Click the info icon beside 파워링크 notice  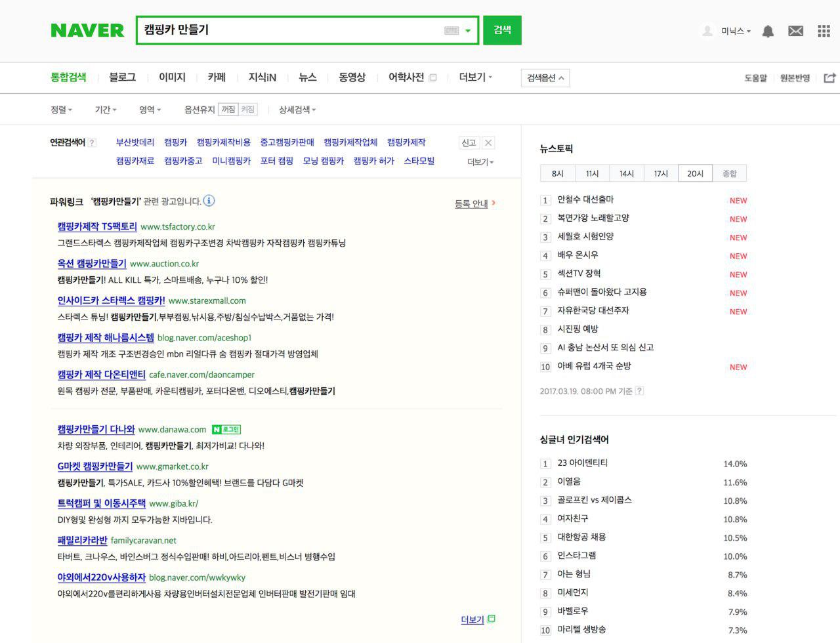209,201
